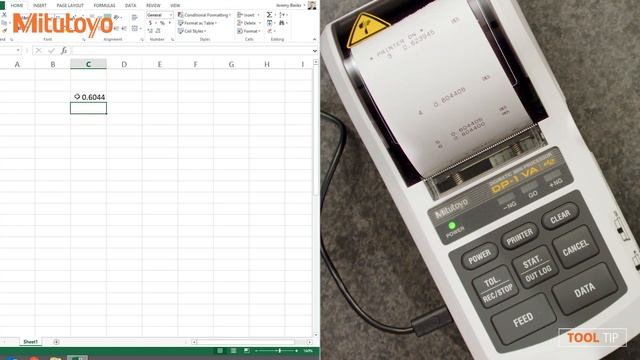Click the Excel icon on the taskbar
This screenshot has width=640, height=360.
78,358
